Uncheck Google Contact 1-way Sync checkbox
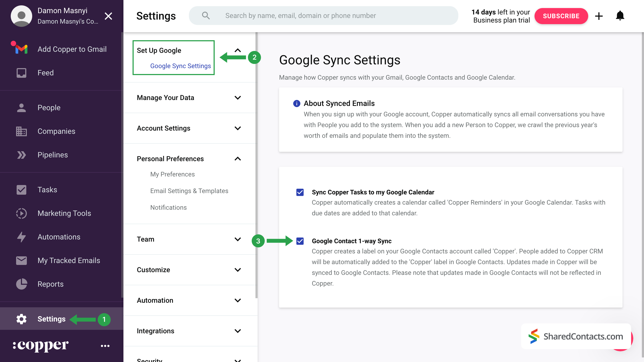644x362 pixels. point(300,241)
